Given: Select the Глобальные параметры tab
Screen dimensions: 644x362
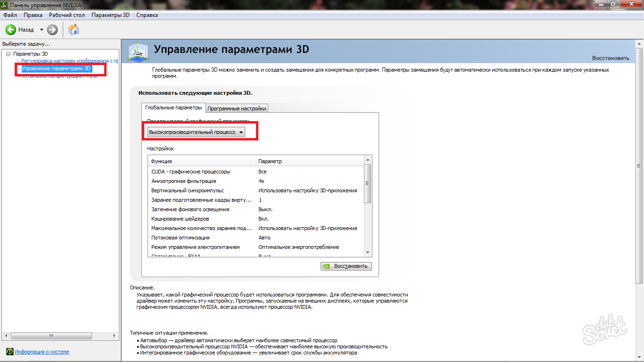Looking at the screenshot, I should (173, 108).
